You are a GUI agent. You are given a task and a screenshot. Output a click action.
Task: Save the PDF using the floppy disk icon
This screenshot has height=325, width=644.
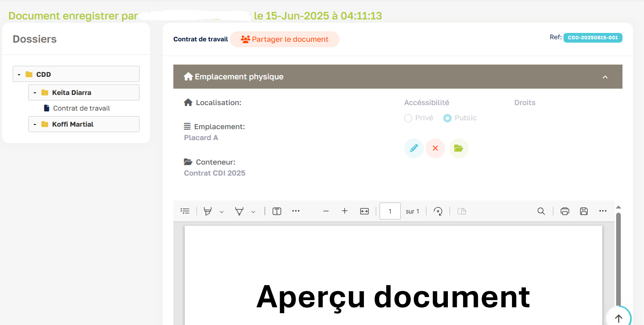point(584,211)
